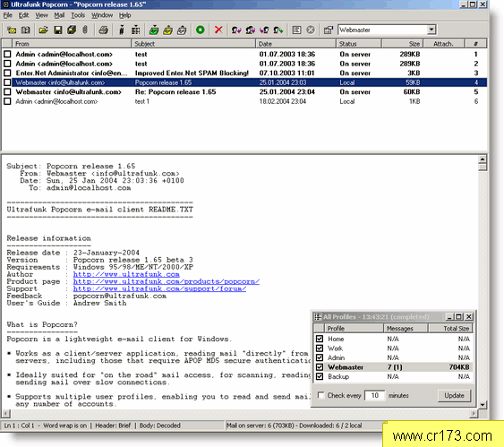Click the printer icon in toolbar
The width and height of the screenshot is (504, 447).
pyautogui.click(x=103, y=30)
